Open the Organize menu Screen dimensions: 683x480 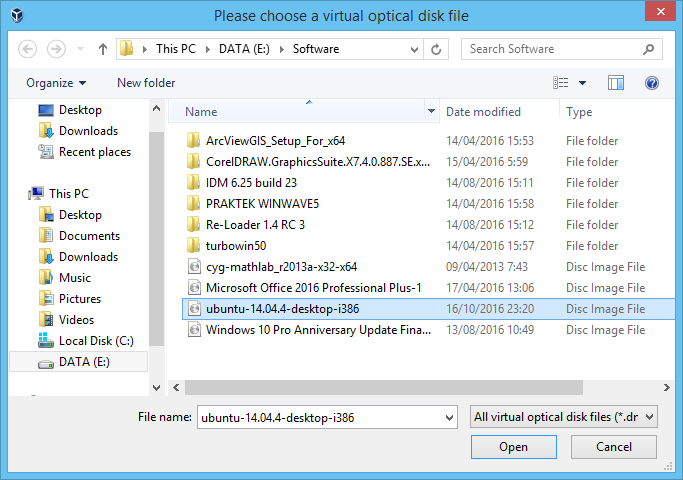56,83
